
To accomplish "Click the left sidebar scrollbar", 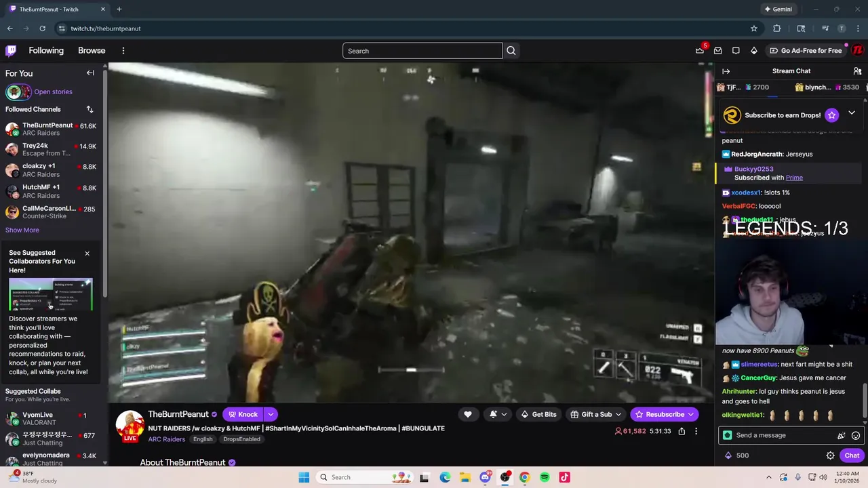I will (105, 183).
